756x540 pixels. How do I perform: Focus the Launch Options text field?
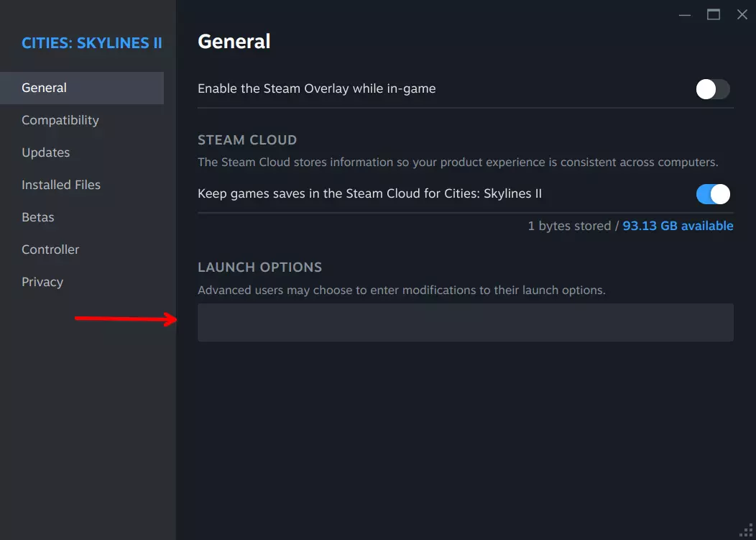point(465,322)
